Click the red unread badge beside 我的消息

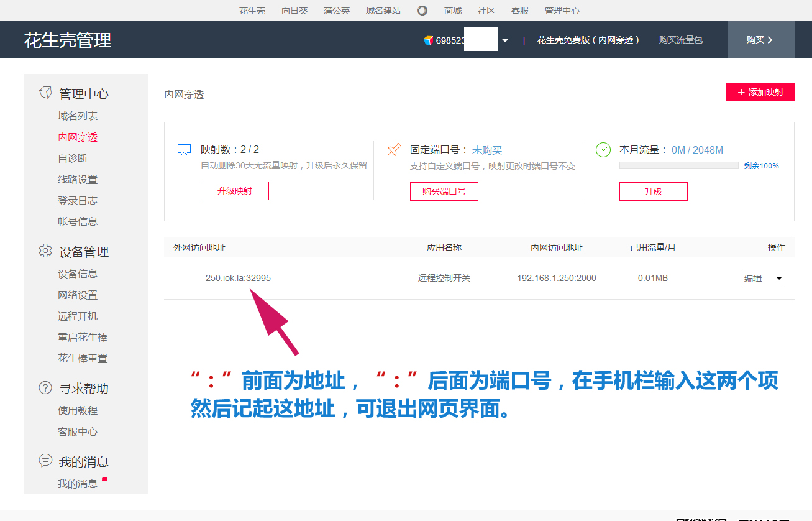(x=104, y=479)
